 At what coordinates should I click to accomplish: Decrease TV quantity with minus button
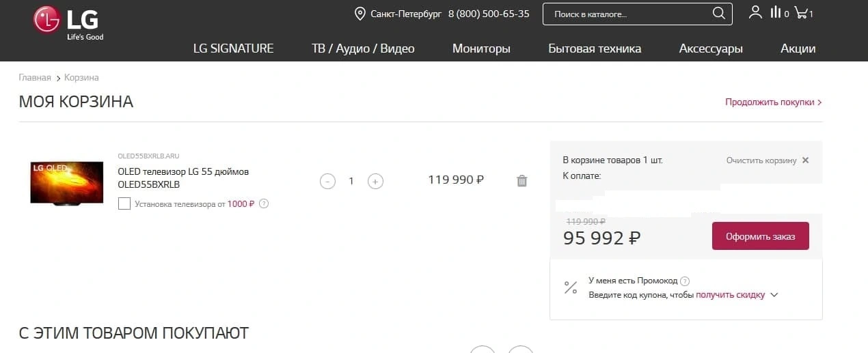coord(327,181)
